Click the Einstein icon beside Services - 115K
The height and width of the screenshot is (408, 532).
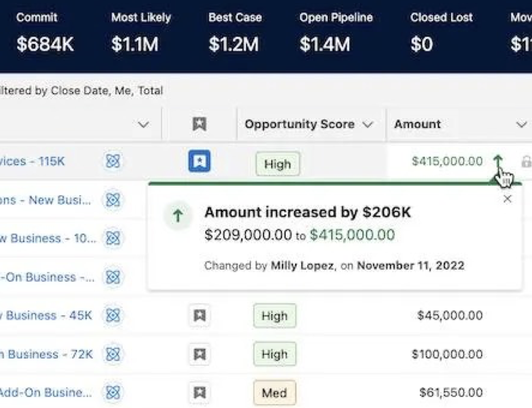(113, 161)
